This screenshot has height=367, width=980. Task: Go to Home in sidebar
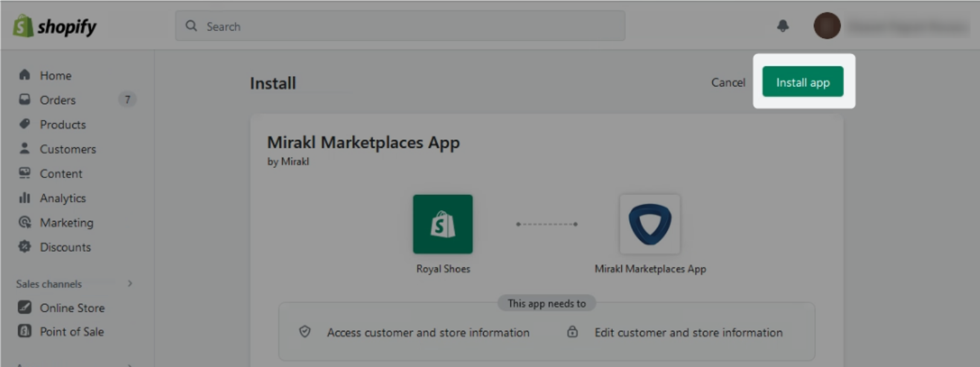(x=56, y=75)
